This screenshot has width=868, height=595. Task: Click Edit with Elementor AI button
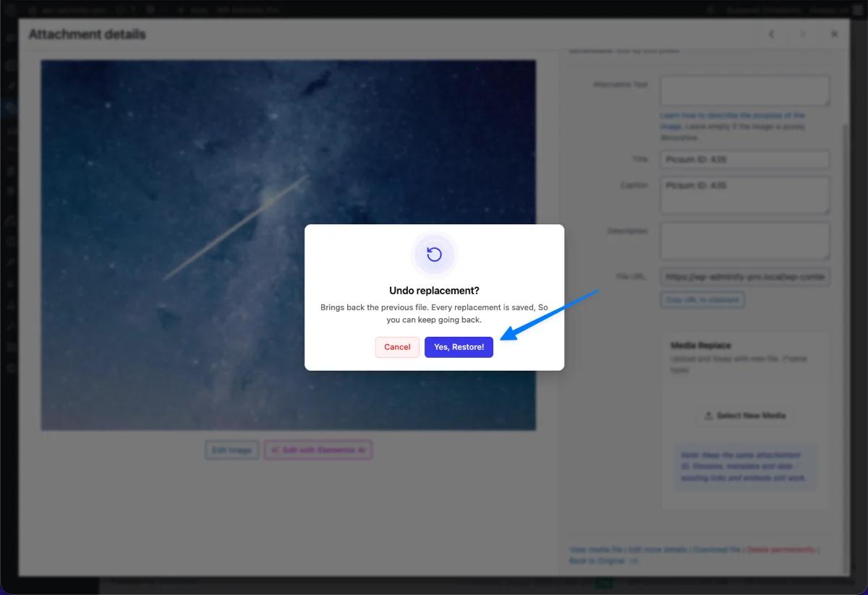click(318, 450)
